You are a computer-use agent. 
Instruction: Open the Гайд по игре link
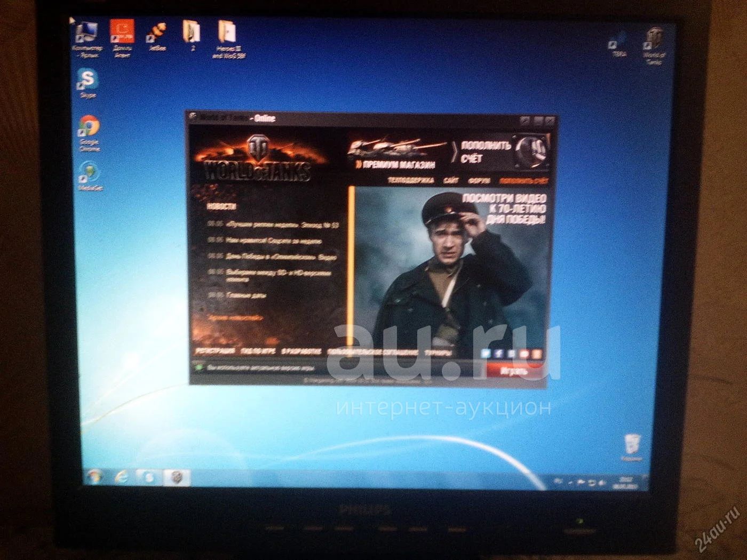click(x=258, y=351)
